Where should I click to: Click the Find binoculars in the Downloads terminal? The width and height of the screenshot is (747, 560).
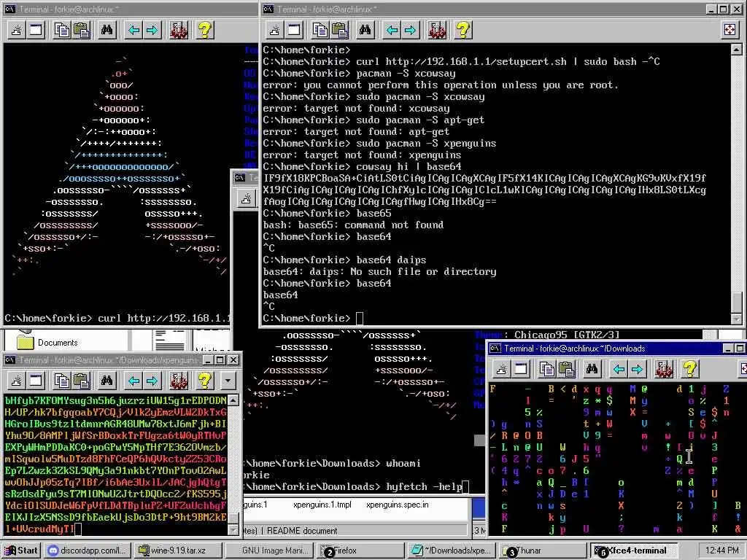592,368
